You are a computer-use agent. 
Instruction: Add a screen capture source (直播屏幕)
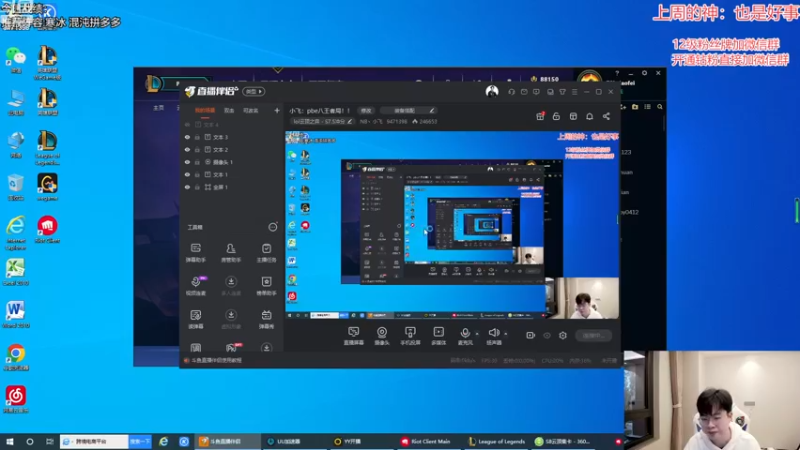tap(354, 336)
